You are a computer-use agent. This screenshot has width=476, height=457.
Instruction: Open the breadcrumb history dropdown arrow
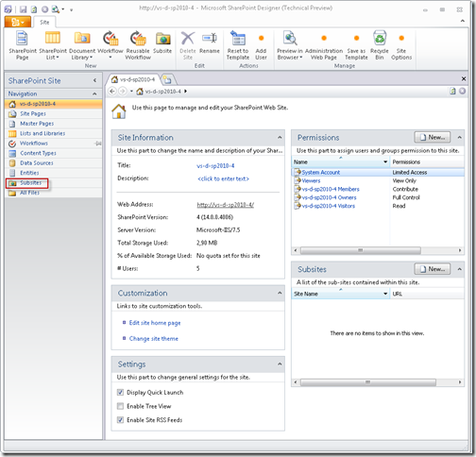coord(131,92)
